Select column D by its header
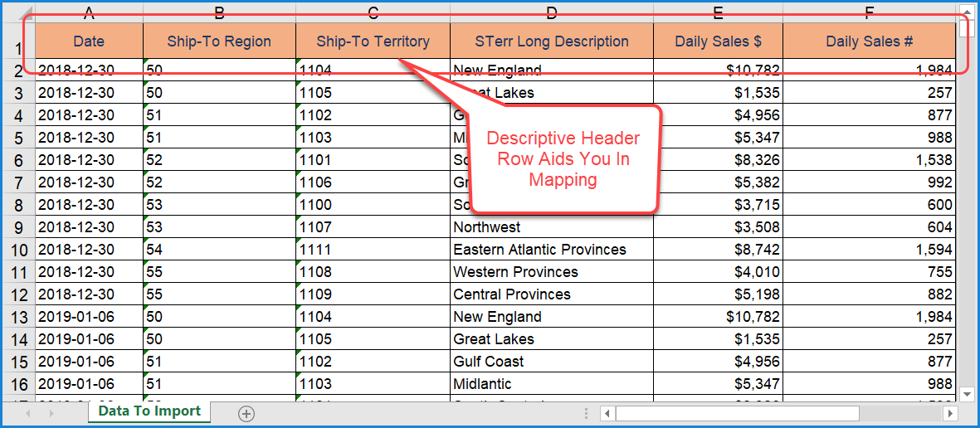 click(551, 12)
